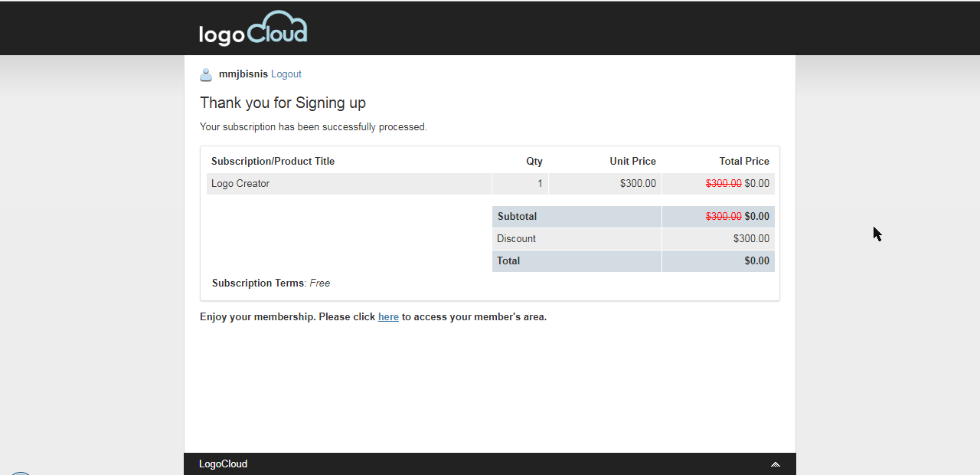Click the Discount row label

coord(516,239)
